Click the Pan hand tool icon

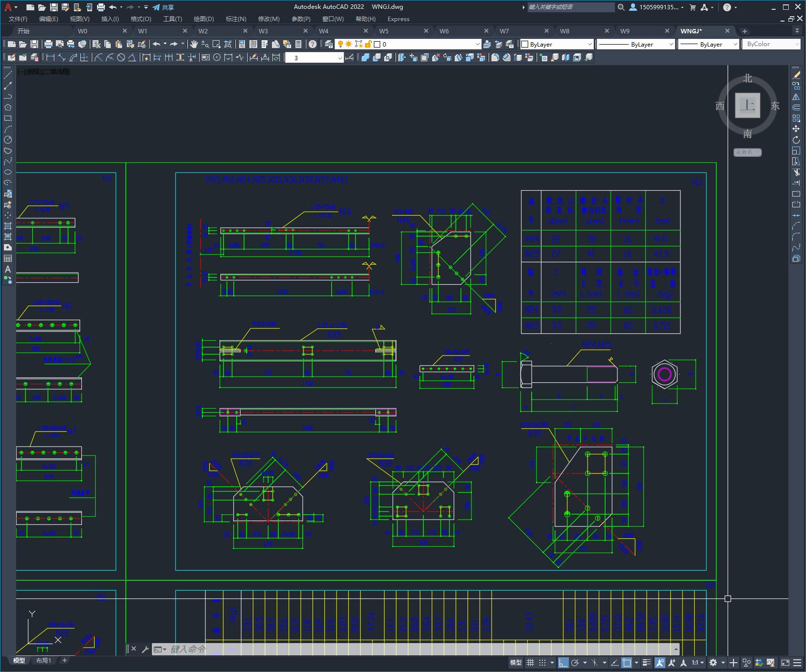194,44
